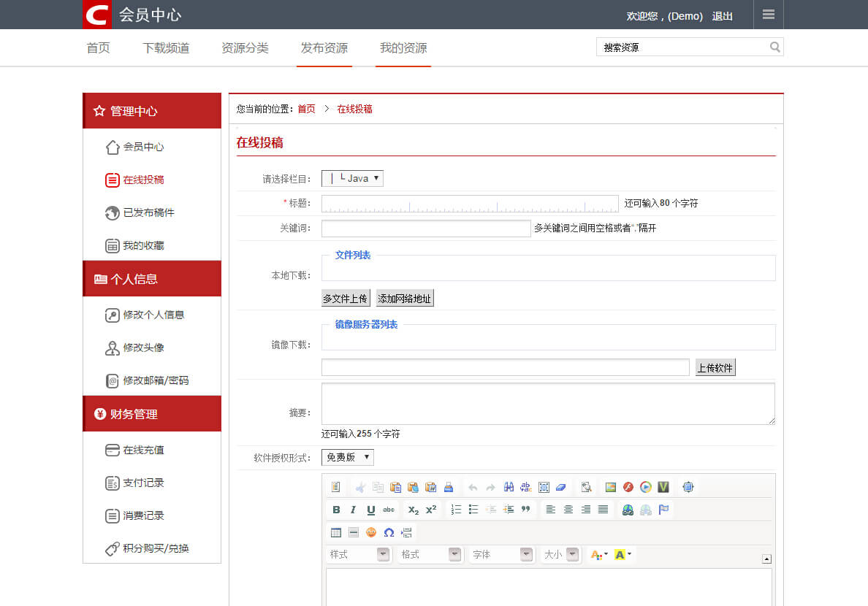Insert an anchor with the flag icon
The width and height of the screenshot is (868, 606).
coord(663,510)
